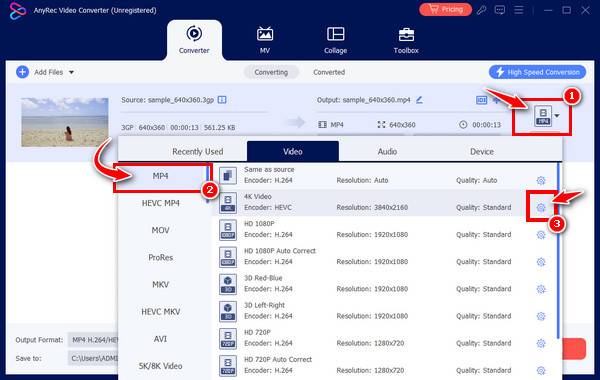Open settings gear for 4K Video
The width and height of the screenshot is (600, 380).
tap(541, 207)
